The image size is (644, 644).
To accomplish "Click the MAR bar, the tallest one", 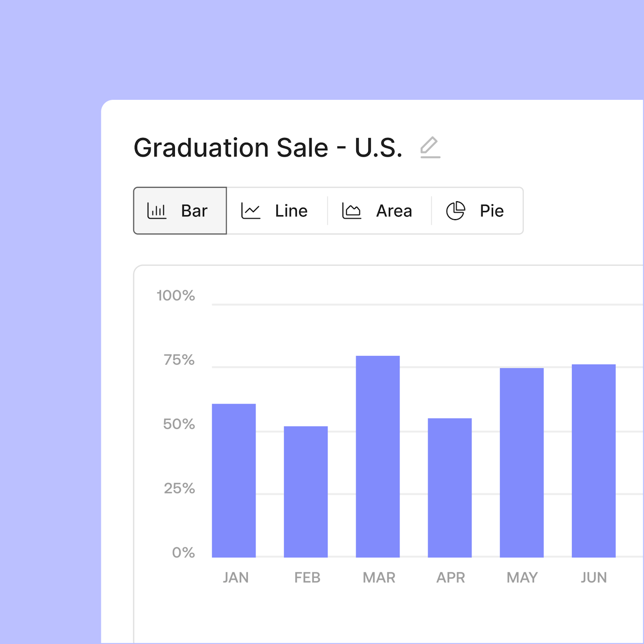I will pyautogui.click(x=378, y=457).
